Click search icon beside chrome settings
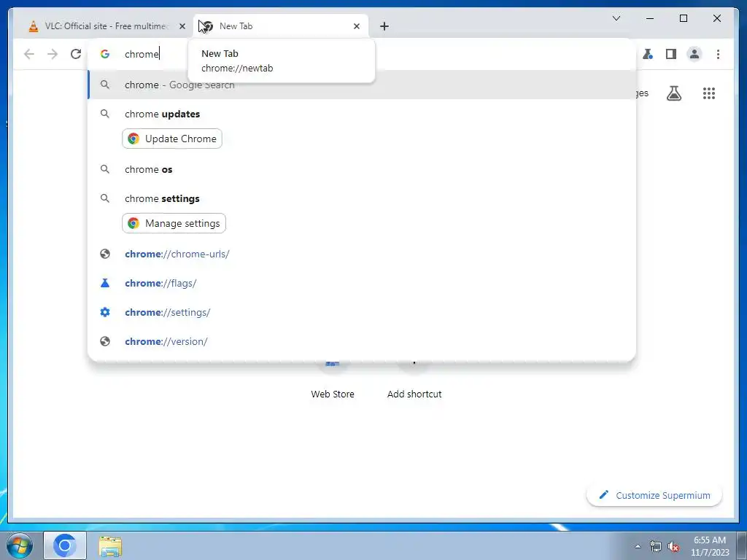The width and height of the screenshot is (747, 560). 105,198
